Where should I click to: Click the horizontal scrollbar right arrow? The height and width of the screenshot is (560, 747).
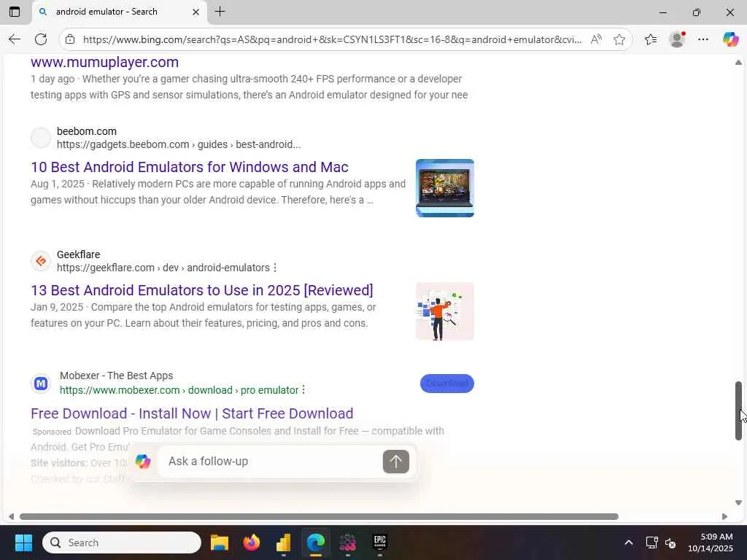(x=724, y=517)
